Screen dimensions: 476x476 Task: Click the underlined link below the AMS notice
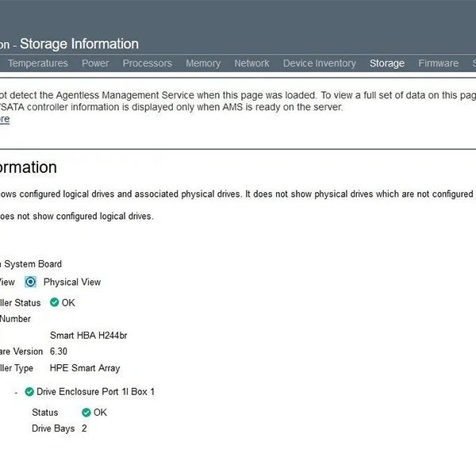point(4,119)
